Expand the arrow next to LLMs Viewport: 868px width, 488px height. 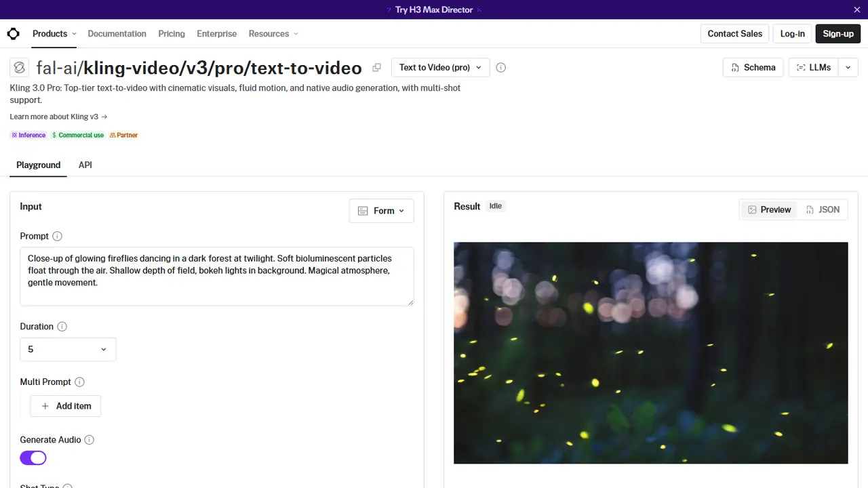[x=848, y=68]
